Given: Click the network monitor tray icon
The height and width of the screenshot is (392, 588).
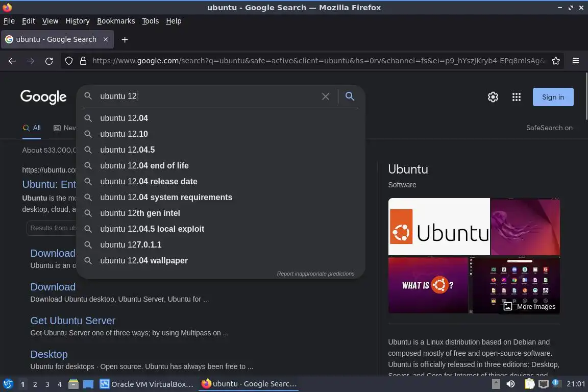Looking at the screenshot, I should pyautogui.click(x=543, y=384).
